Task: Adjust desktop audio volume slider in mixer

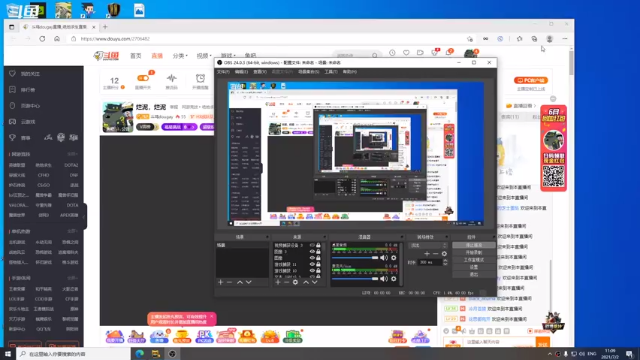Action: tap(355, 258)
